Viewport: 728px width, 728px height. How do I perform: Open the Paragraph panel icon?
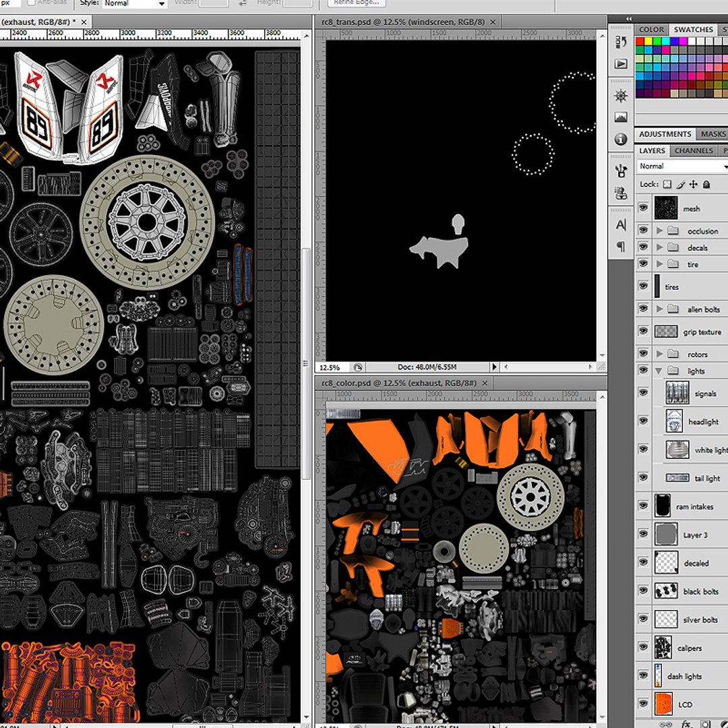click(621, 246)
